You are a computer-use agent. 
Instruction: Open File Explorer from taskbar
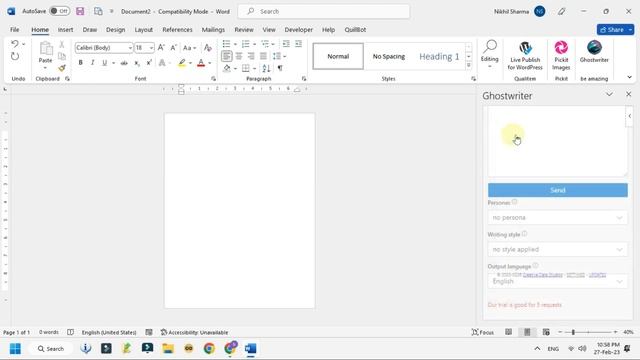pos(168,349)
